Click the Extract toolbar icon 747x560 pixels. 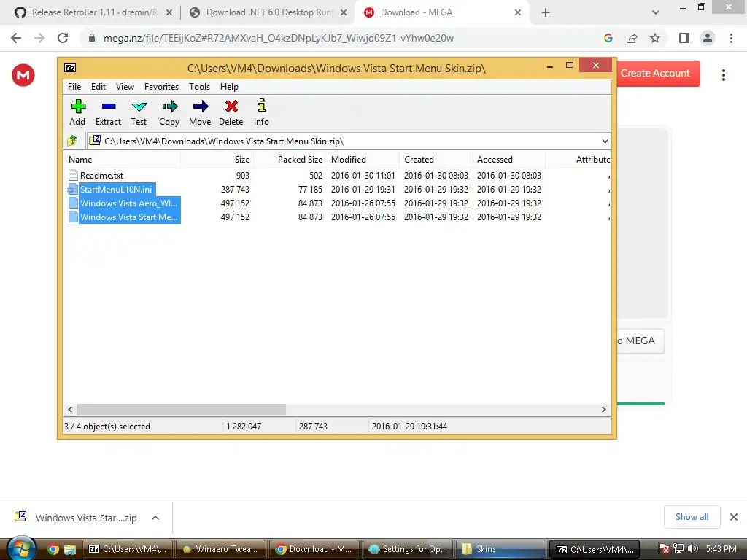[x=109, y=106]
